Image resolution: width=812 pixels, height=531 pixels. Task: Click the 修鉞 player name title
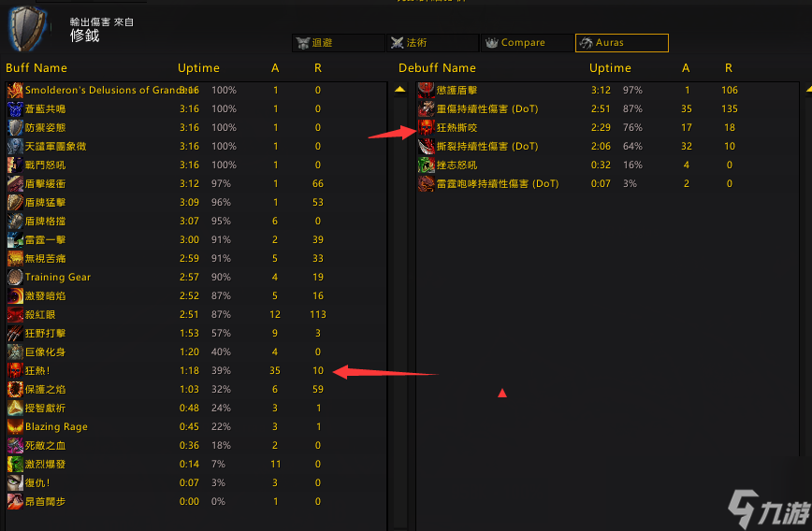pyautogui.click(x=84, y=36)
